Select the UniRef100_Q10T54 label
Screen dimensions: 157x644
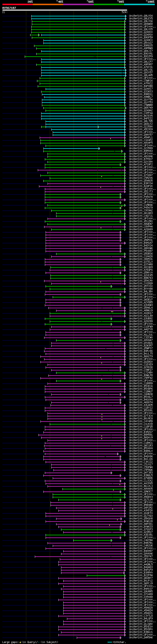[x=141, y=100]
